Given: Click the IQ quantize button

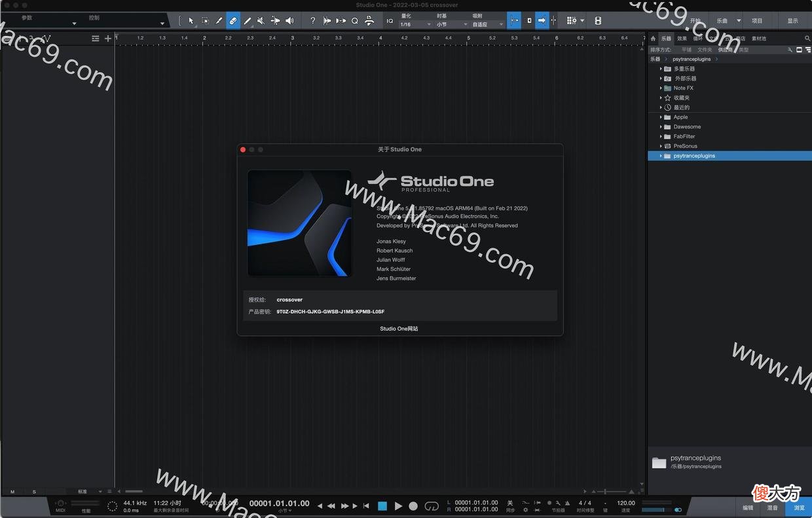Looking at the screenshot, I should pos(390,21).
